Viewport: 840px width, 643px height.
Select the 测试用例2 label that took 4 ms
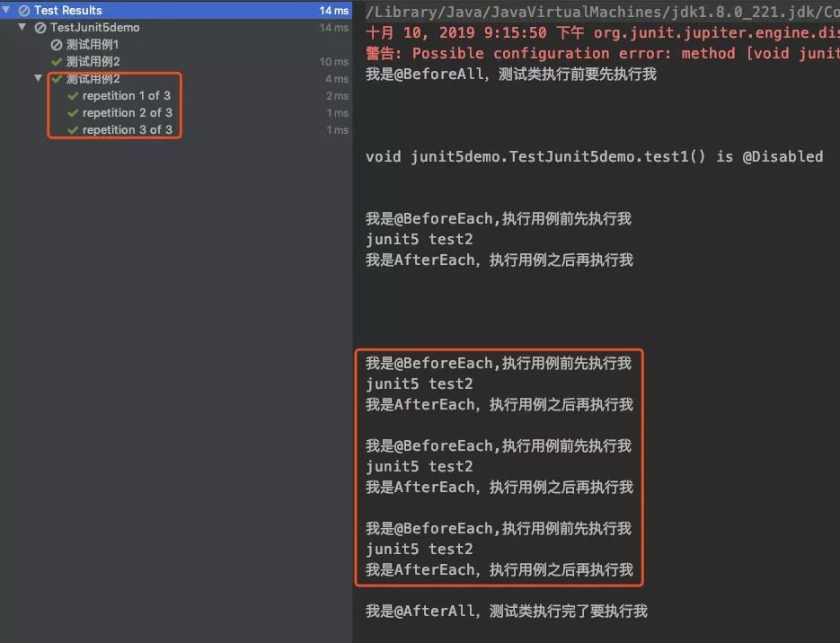click(x=93, y=79)
